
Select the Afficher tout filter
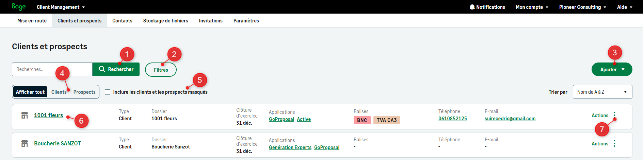pyautogui.click(x=30, y=92)
